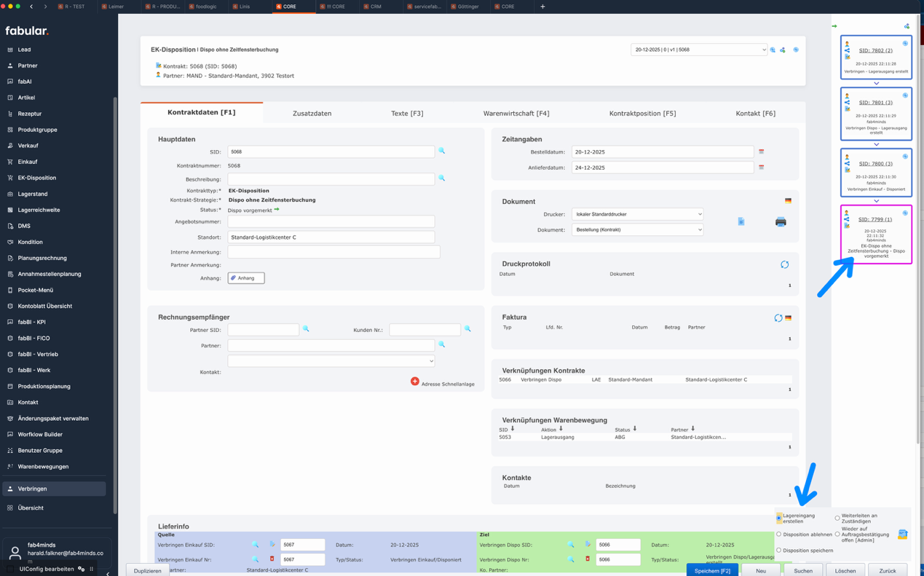Image resolution: width=924 pixels, height=576 pixels.
Task: Click the Anlieferdatum input field
Action: [x=662, y=167]
